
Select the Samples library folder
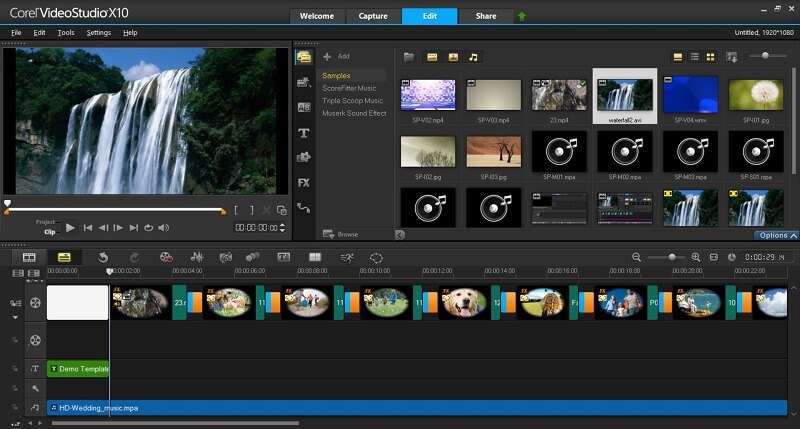pyautogui.click(x=336, y=75)
